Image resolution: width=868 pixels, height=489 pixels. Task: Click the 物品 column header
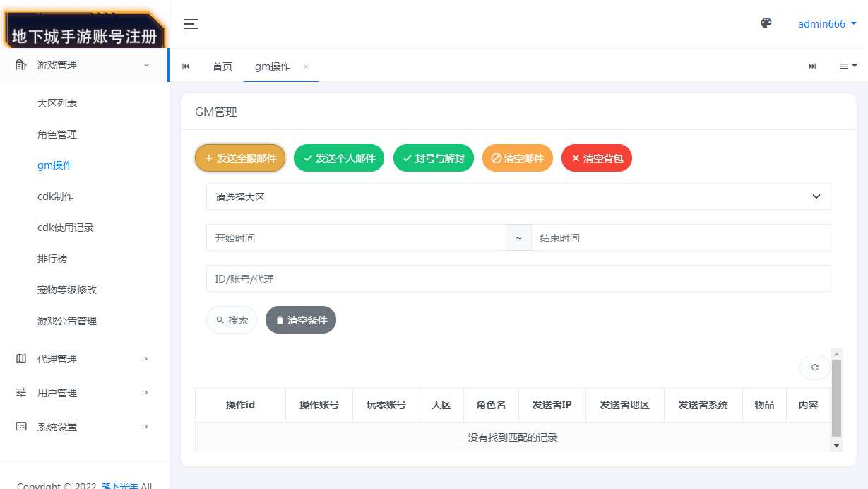click(765, 405)
